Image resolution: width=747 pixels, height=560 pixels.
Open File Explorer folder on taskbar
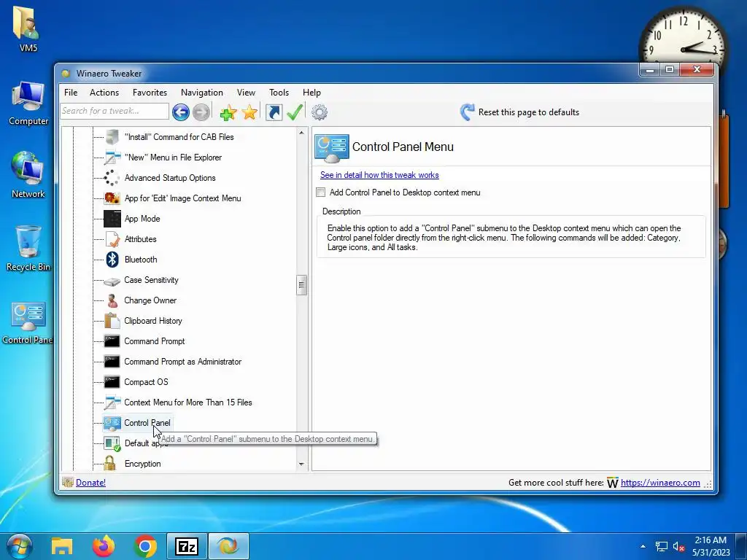pos(62,546)
